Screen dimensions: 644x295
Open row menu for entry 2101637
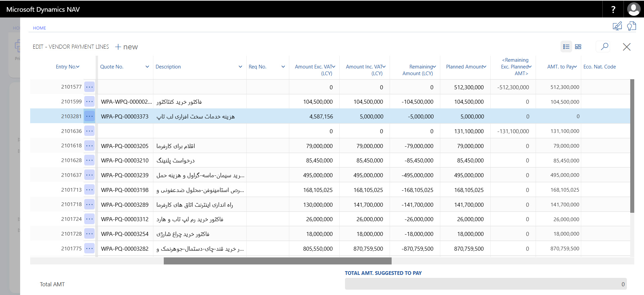(89, 175)
